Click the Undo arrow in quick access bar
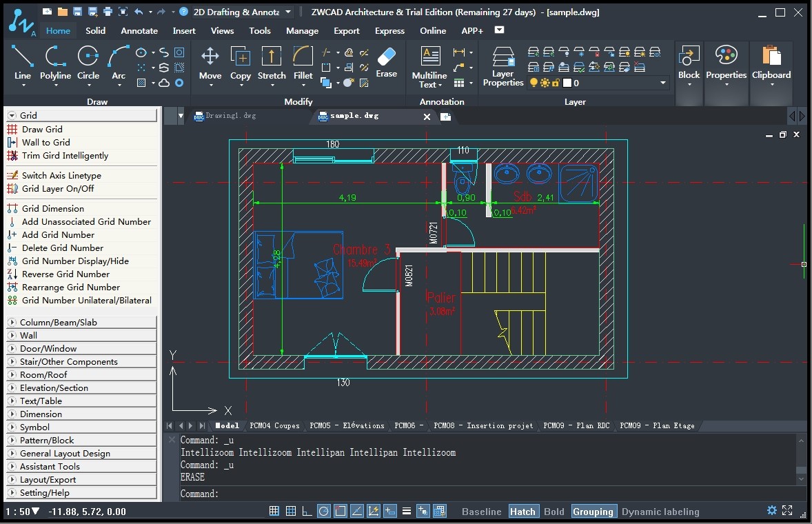Viewport: 812px width, 524px height. tap(139, 12)
